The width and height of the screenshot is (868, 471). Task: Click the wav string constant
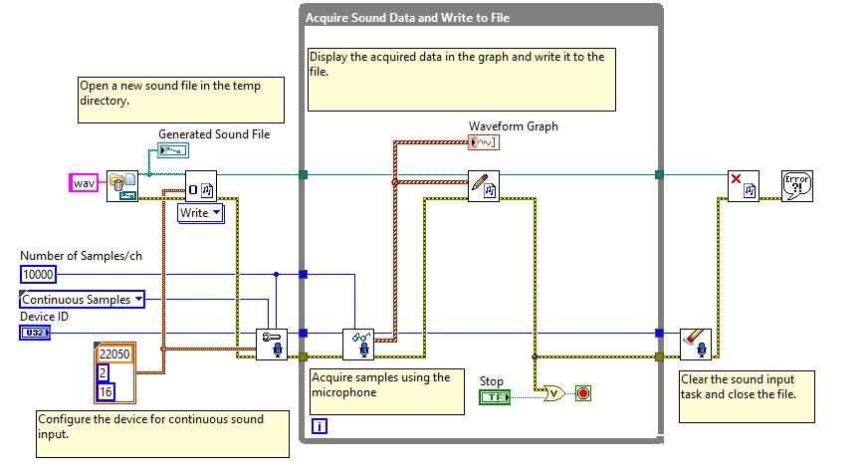[84, 183]
